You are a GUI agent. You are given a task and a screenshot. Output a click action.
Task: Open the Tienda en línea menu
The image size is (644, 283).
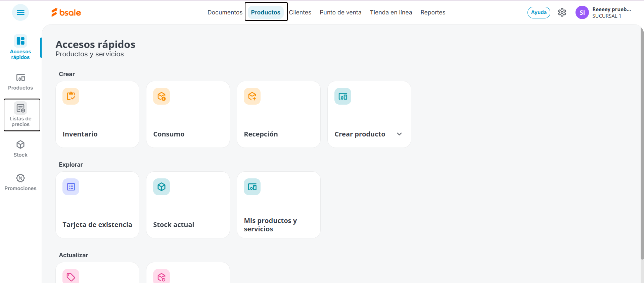click(391, 12)
